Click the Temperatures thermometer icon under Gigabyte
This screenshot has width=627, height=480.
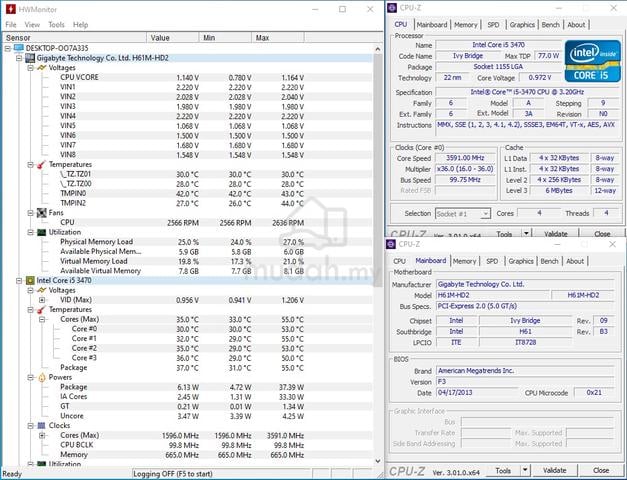[42, 164]
